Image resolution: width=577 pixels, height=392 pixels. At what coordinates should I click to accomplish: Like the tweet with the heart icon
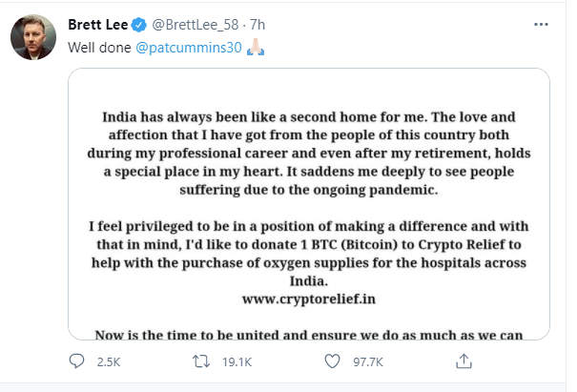333,361
